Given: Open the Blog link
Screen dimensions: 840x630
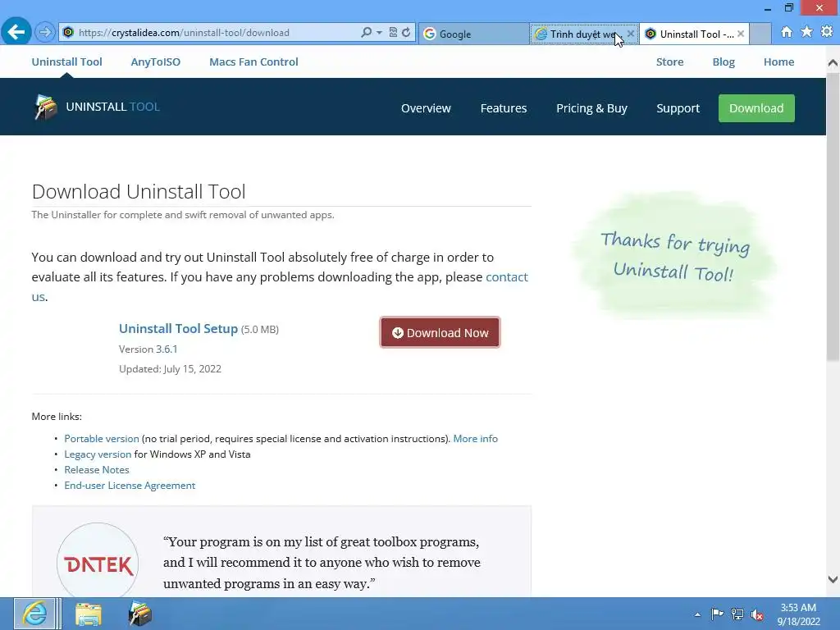Looking at the screenshot, I should point(724,62).
